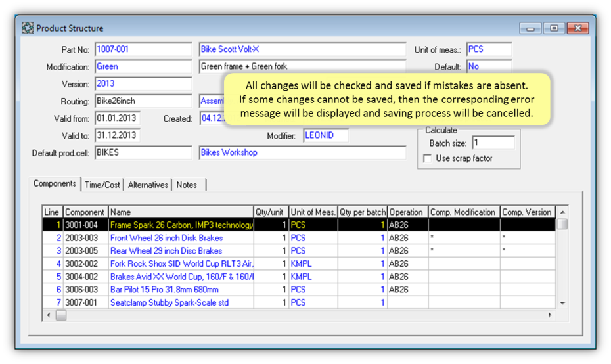Viewport: 611px width, 364px height.
Task: Click the Routing field Bike26inch
Action: [x=143, y=101]
